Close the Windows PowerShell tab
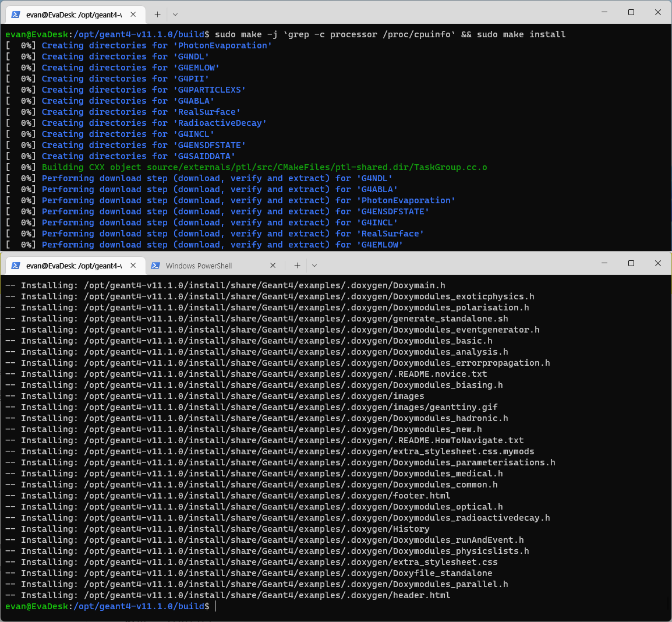 tap(273, 266)
